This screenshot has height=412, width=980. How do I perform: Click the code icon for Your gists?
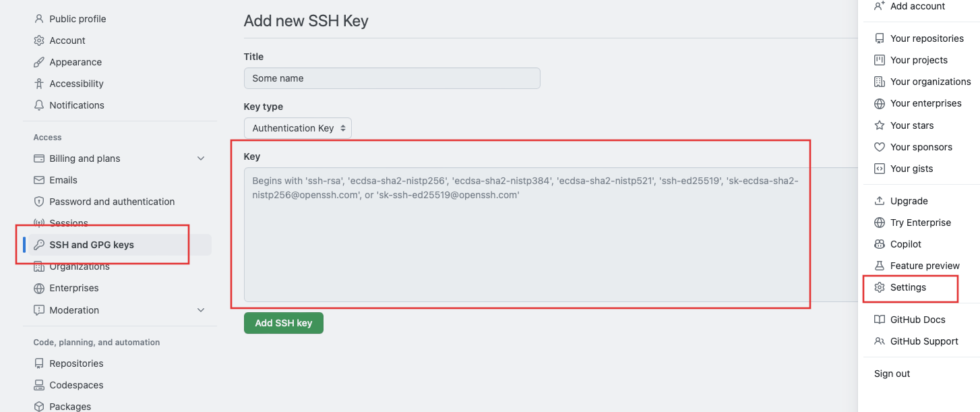[879, 169]
